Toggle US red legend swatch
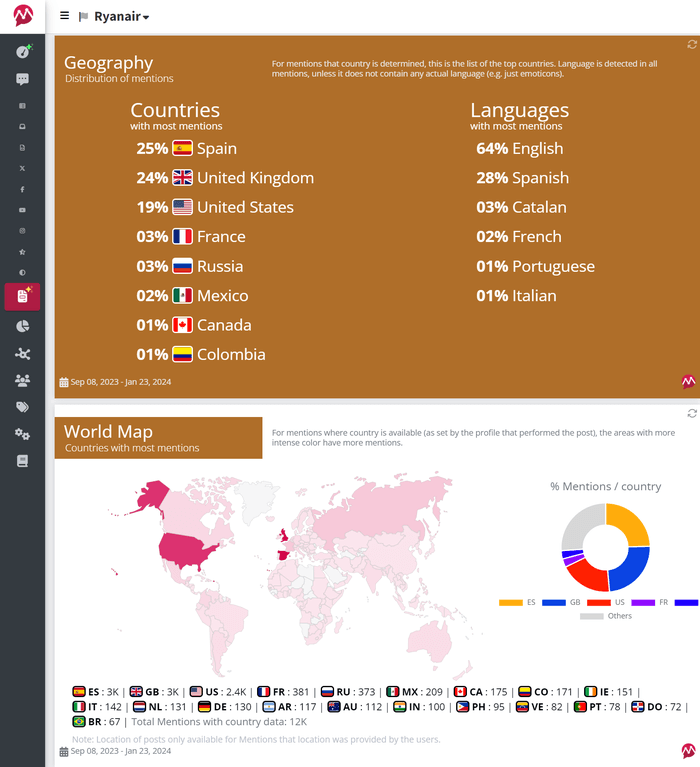Image resolution: width=700 pixels, height=767 pixels. tap(599, 603)
